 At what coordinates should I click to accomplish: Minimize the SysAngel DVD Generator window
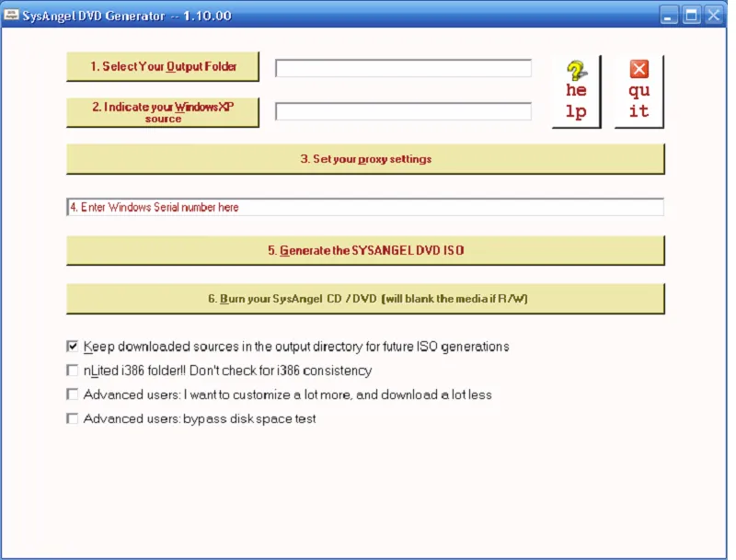pos(668,14)
